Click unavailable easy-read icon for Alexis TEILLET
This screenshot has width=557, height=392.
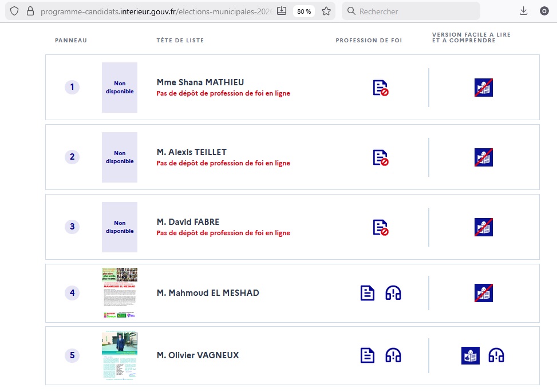click(484, 157)
